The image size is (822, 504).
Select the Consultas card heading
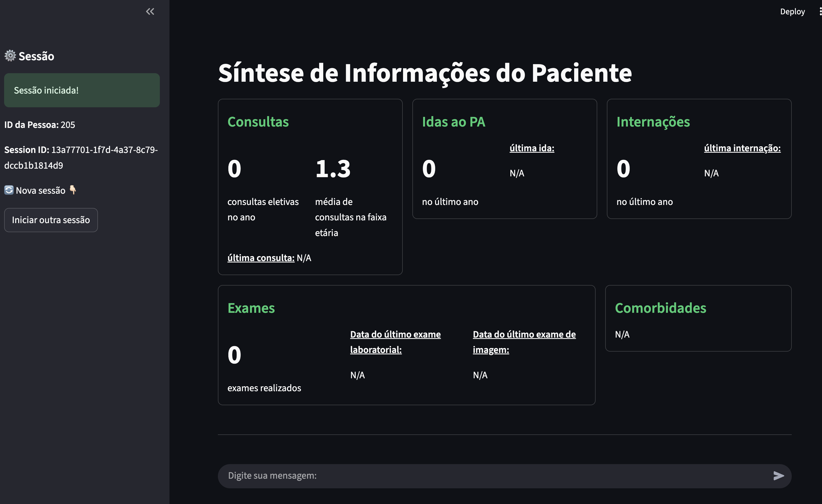(258, 122)
